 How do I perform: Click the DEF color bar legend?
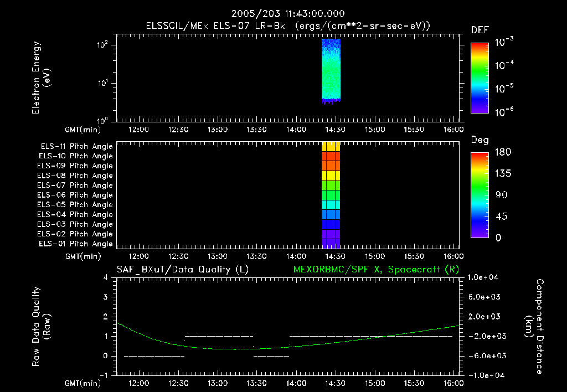480,78
